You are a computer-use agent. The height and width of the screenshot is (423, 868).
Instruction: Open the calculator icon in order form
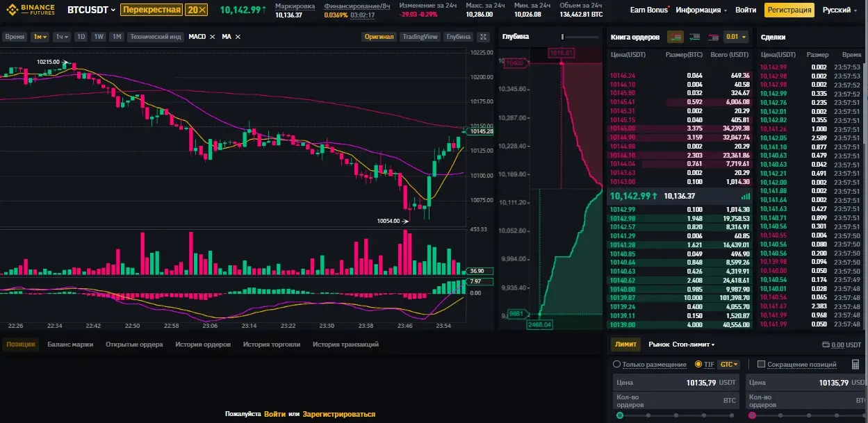click(855, 364)
